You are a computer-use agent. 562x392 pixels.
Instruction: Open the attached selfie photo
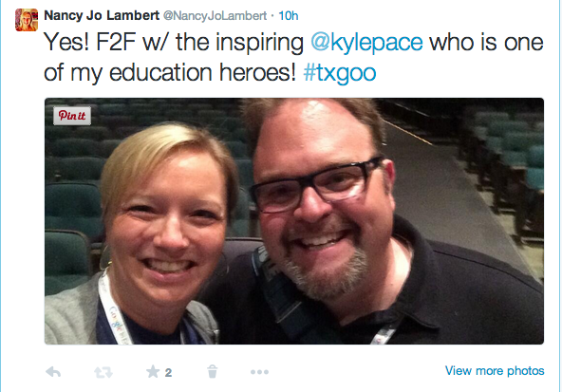click(x=294, y=221)
